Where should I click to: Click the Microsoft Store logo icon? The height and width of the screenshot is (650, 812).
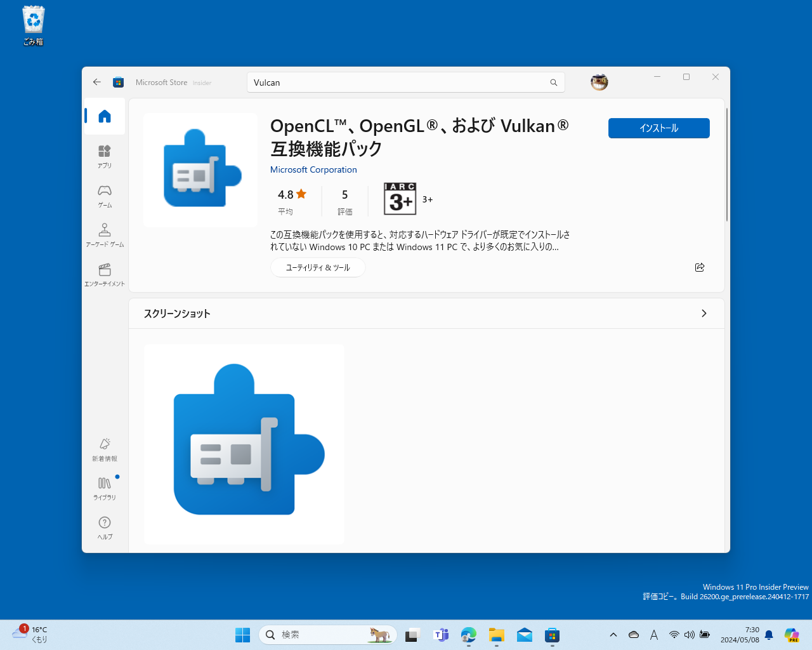point(118,82)
